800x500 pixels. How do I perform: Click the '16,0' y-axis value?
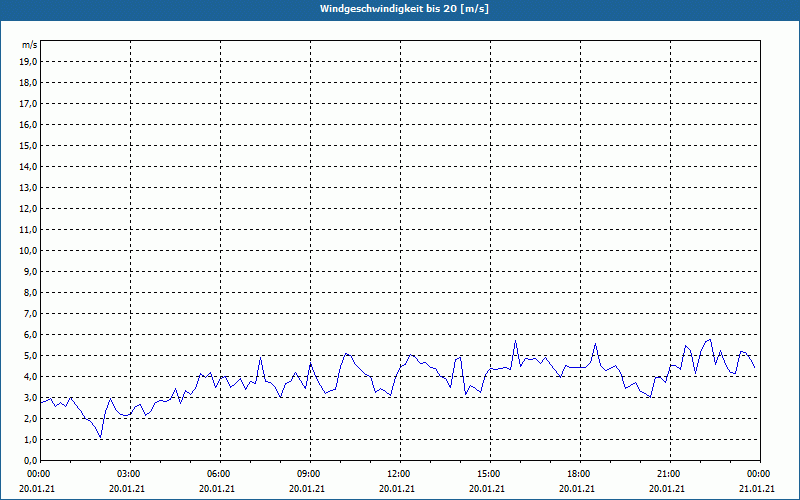coord(29,124)
